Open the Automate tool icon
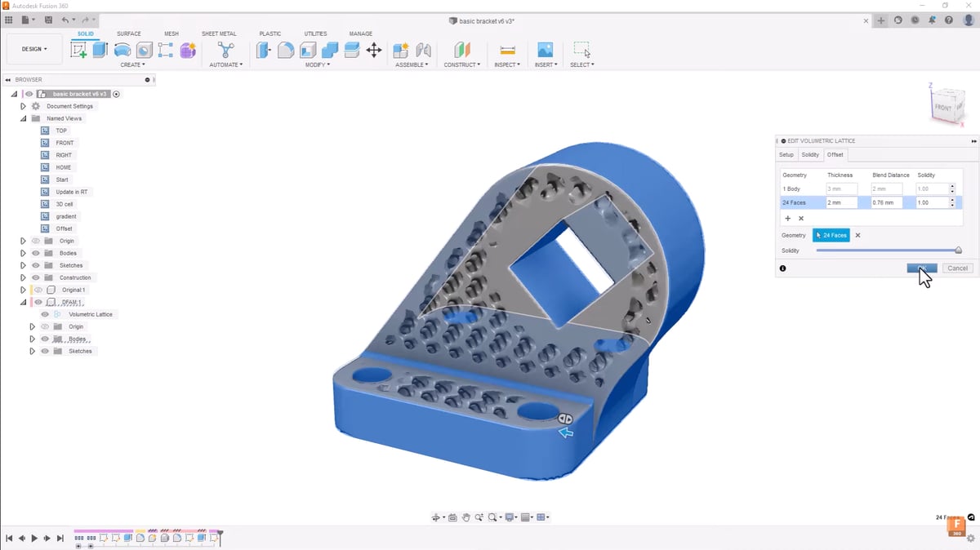Screen dimensions: 980x550 (x=225, y=51)
